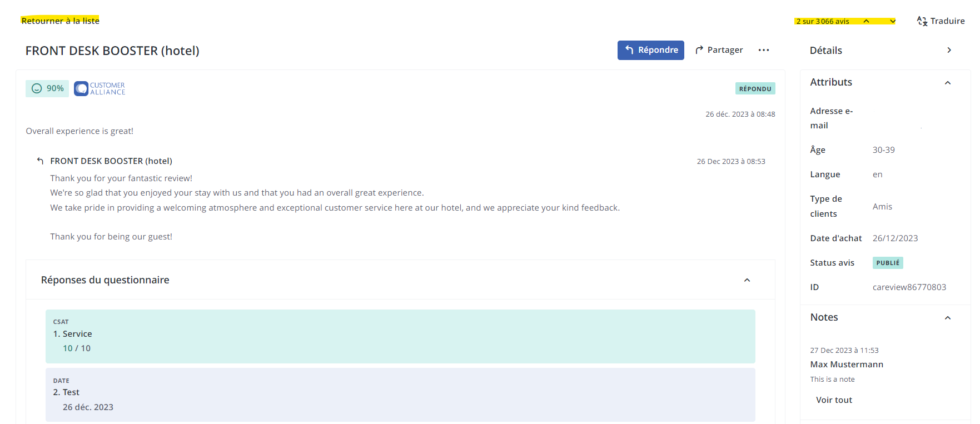Screen dimensions: 980x424
Task: Share the review via Partager
Action: pyautogui.click(x=719, y=50)
